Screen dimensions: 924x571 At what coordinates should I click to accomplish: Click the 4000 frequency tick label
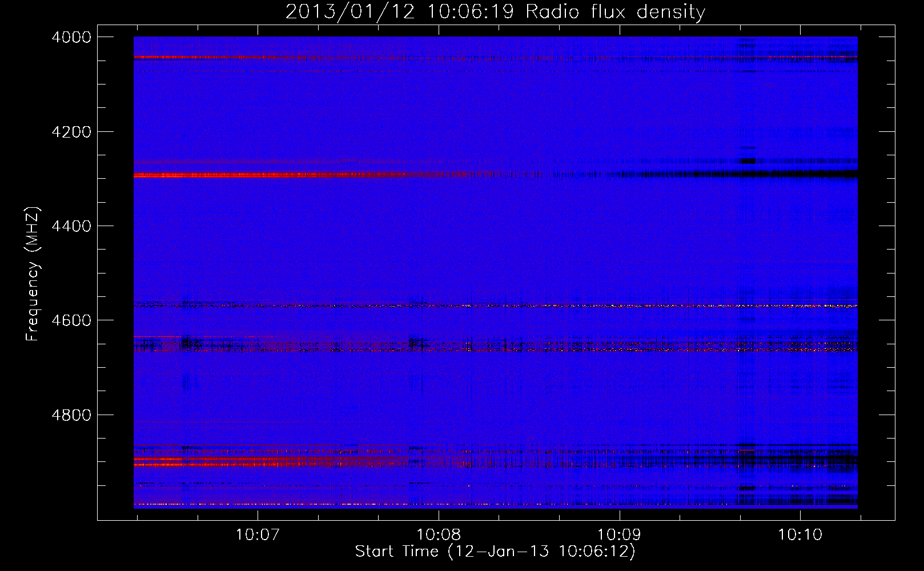point(71,37)
